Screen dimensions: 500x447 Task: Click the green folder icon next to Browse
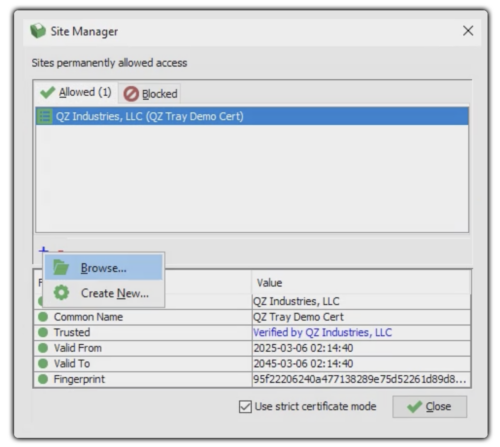pyautogui.click(x=61, y=267)
